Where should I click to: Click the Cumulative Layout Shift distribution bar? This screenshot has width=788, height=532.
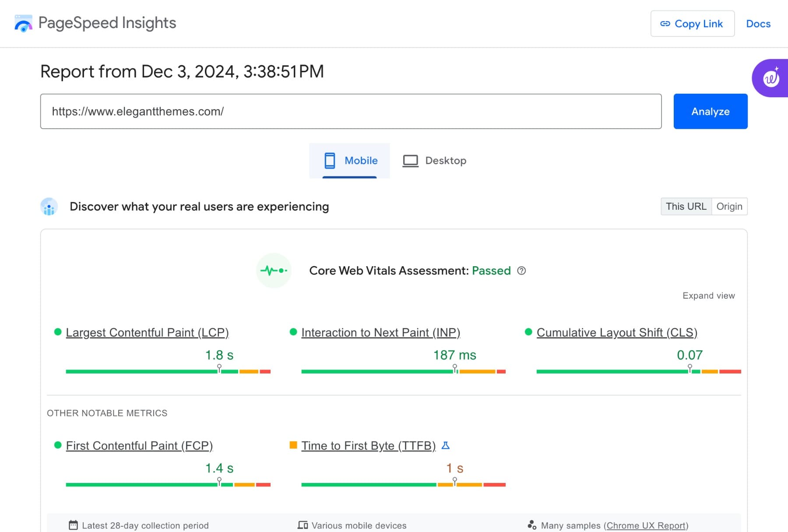(x=638, y=371)
